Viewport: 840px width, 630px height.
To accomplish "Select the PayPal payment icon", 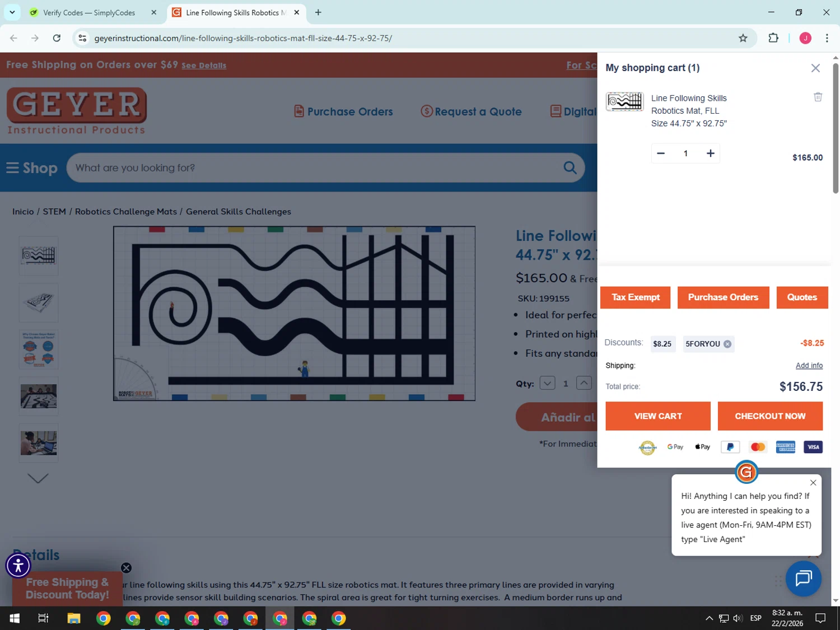I will click(x=730, y=447).
